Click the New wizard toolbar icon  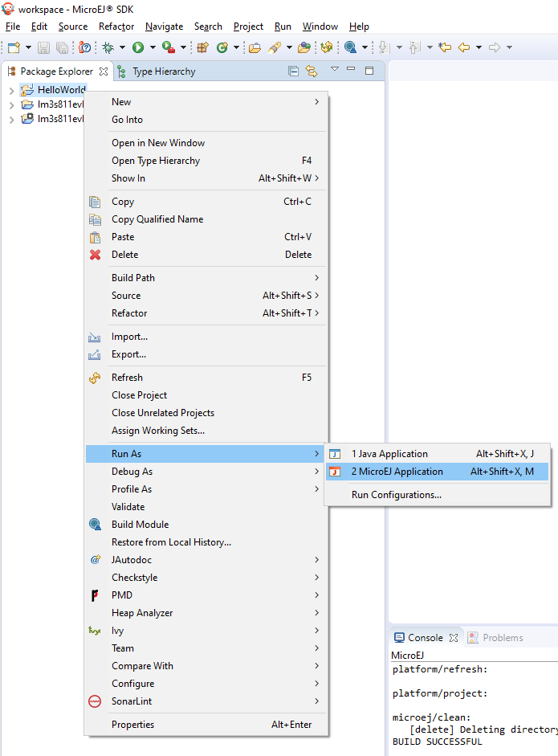[14, 47]
